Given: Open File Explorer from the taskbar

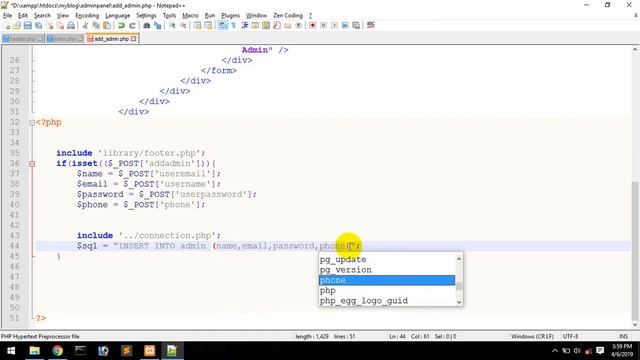Looking at the screenshot, I should [35, 351].
